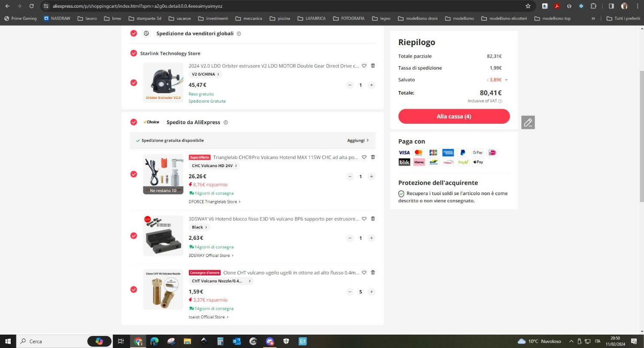
Task: Delete 3DSWAY V6 Hotend from cart
Action: tap(373, 219)
